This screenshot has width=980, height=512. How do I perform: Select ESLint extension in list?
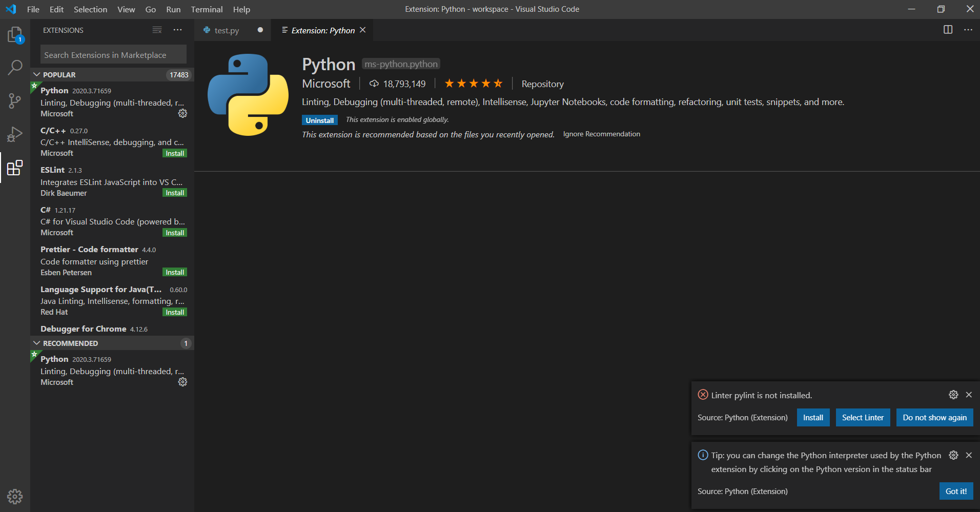112,181
